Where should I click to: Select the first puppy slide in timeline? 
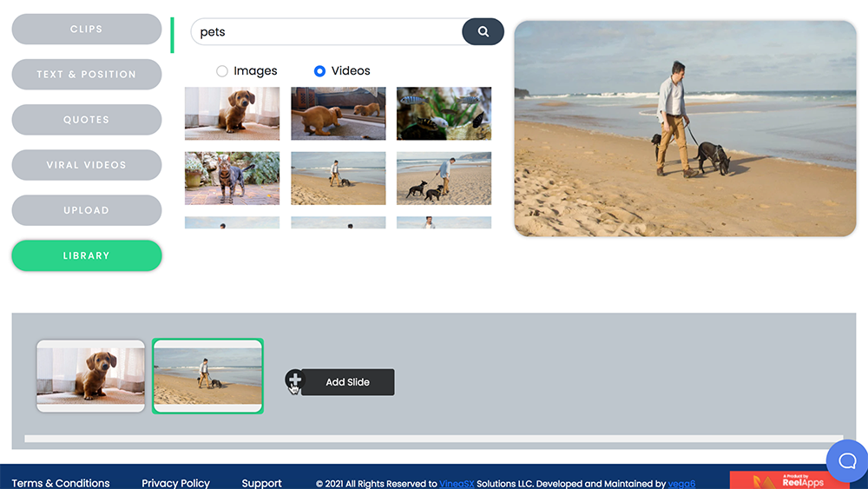click(x=90, y=376)
